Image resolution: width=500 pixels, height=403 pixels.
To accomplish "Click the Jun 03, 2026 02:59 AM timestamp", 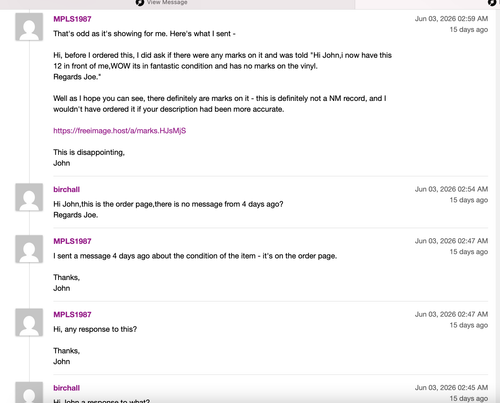I will [451, 19].
